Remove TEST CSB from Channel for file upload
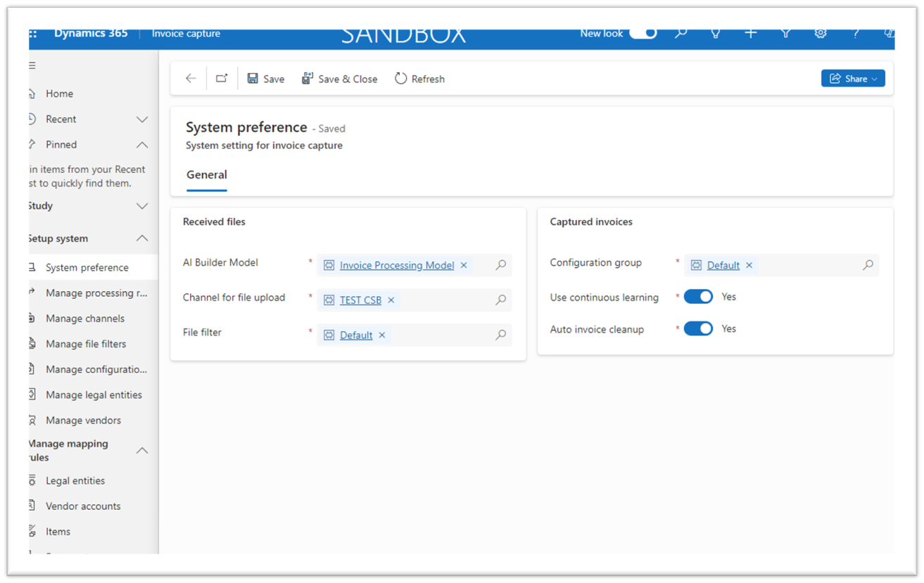The height and width of the screenshot is (583, 924). [391, 300]
